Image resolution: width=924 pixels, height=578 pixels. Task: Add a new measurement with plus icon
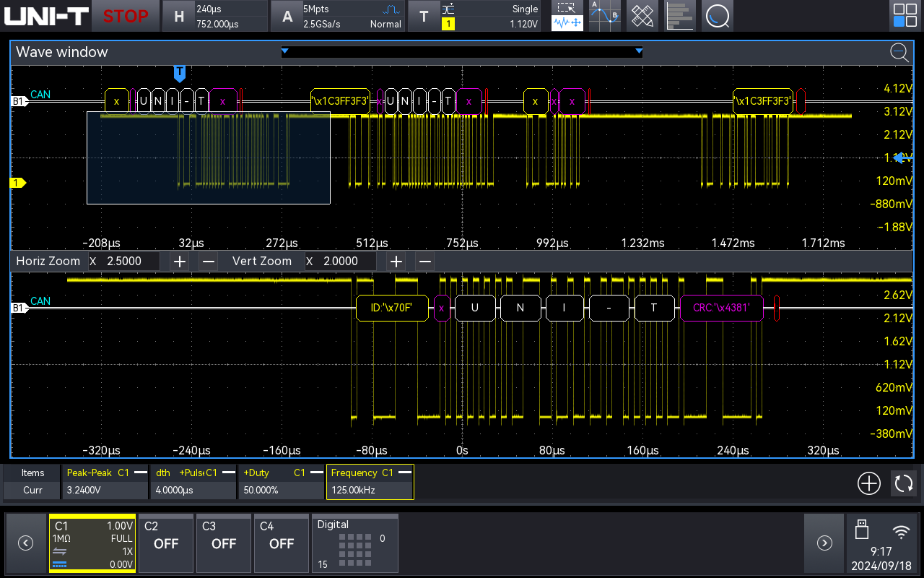(868, 483)
